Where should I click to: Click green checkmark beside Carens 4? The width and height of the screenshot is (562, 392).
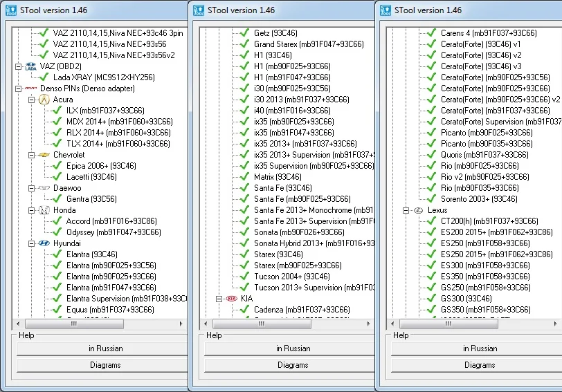[x=432, y=33]
